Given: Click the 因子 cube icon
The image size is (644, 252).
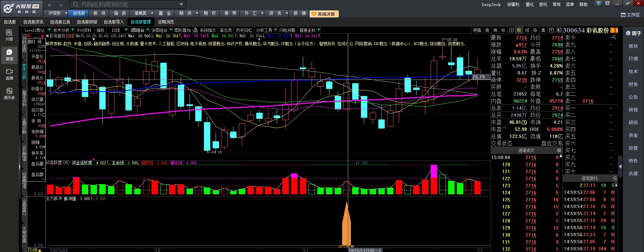Looking at the screenshot, I should pyautogui.click(x=628, y=33).
